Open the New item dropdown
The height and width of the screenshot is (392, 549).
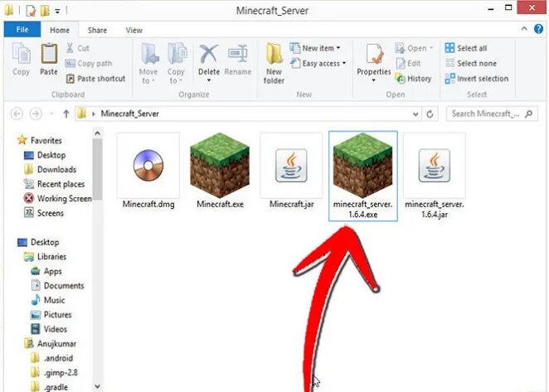(x=315, y=48)
